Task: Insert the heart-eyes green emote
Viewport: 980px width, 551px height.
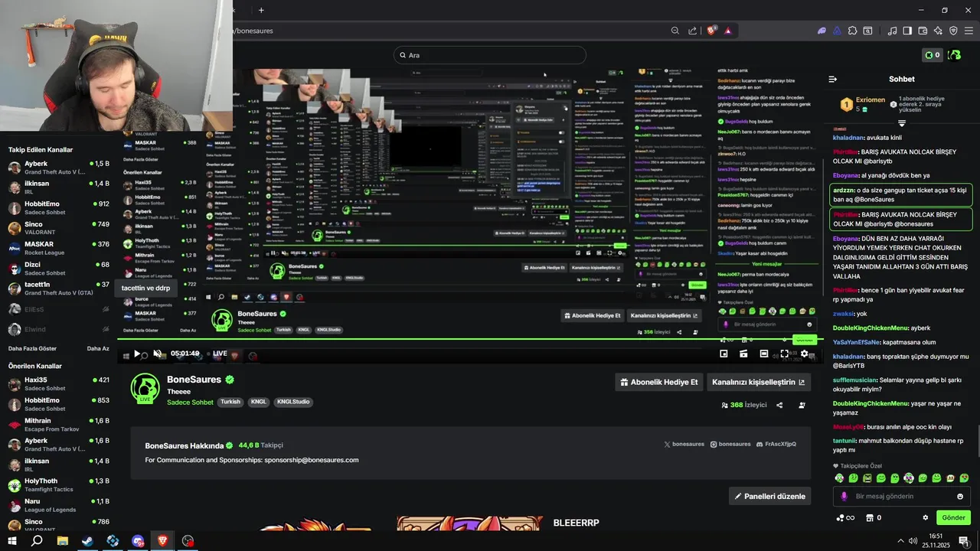Action: [x=963, y=478]
